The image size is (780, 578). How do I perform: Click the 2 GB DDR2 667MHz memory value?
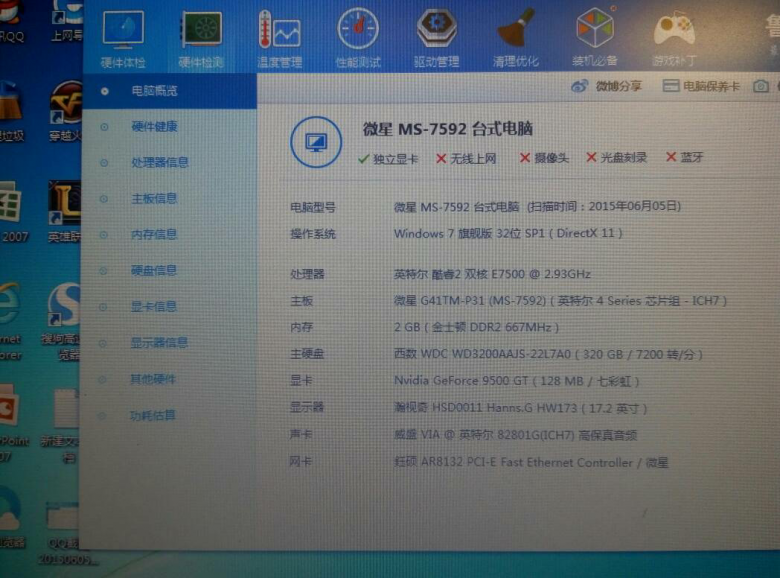pyautogui.click(x=476, y=327)
